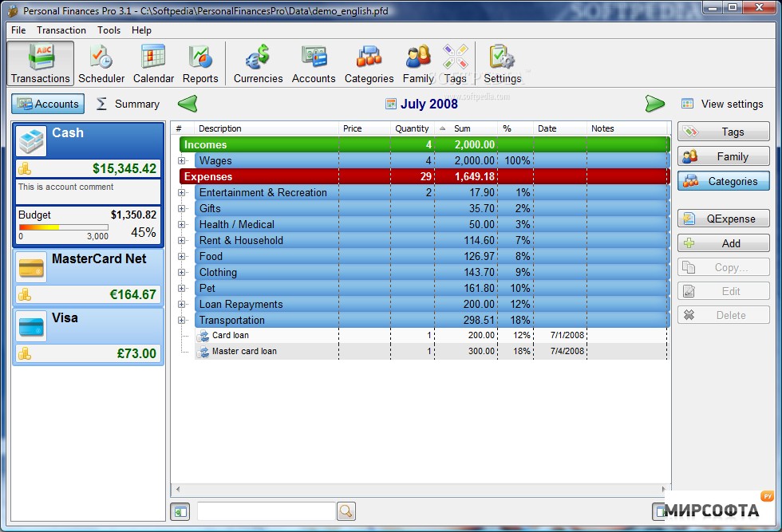
Task: Click the search input field
Action: [x=266, y=511]
